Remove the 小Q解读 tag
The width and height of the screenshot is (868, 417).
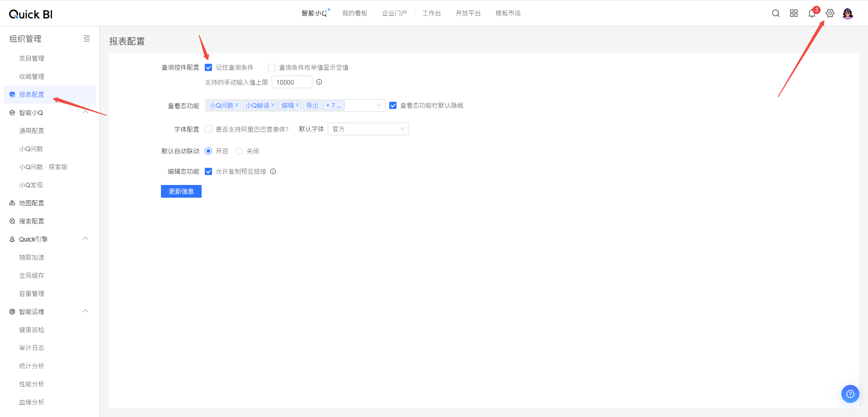(273, 105)
